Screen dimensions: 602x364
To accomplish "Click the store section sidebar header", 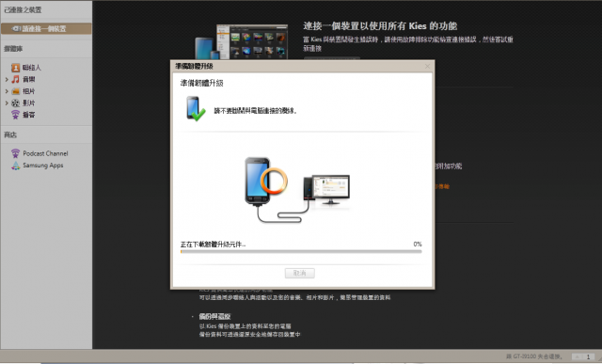I will [10, 135].
